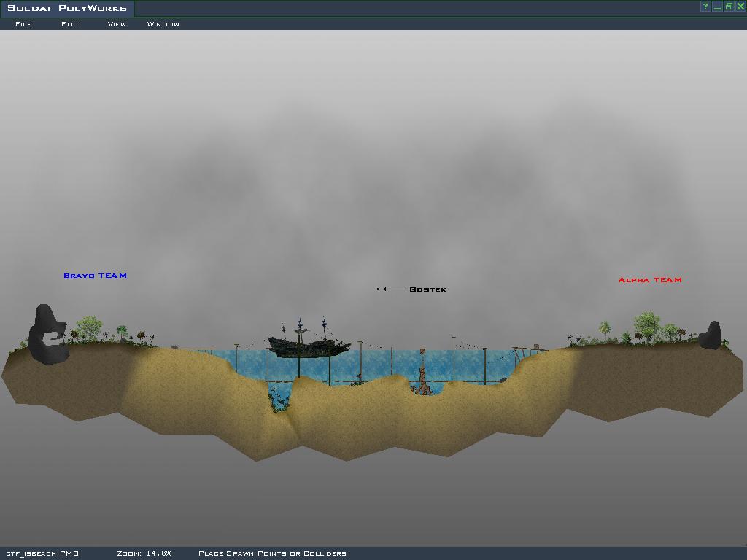This screenshot has width=747, height=560.
Task: Open the View menu
Action: click(117, 24)
